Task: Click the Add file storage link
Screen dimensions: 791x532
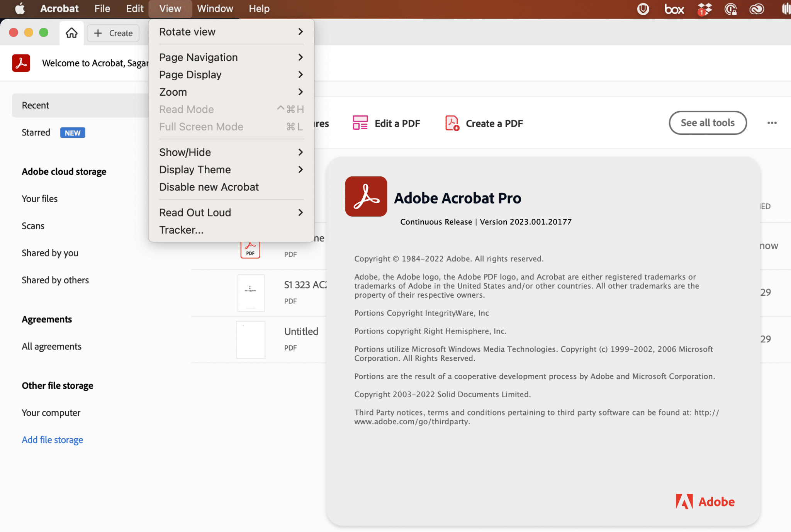Action: tap(52, 439)
